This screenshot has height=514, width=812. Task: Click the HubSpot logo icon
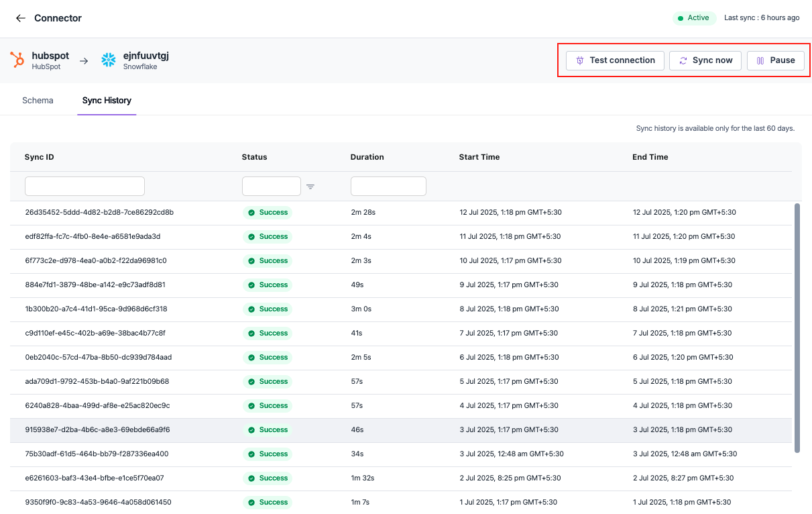pyautogui.click(x=17, y=60)
